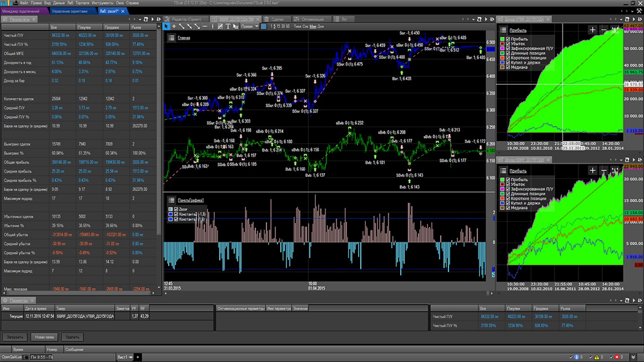644x362 pixels.
Task: Switch to the Оптимизация tab
Action: (x=309, y=19)
